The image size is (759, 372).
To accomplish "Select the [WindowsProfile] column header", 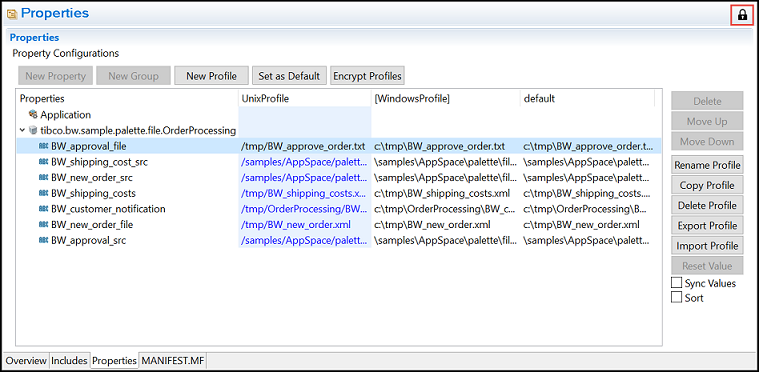I will click(x=445, y=98).
